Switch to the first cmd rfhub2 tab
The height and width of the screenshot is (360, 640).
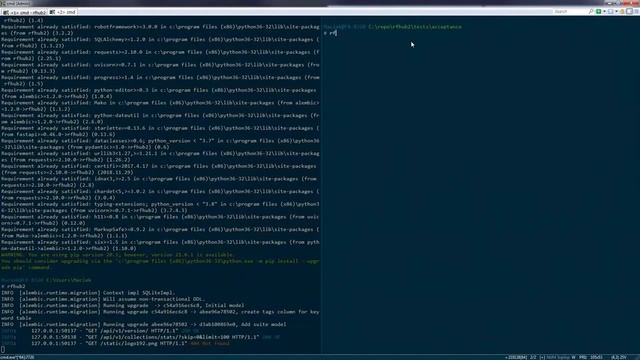pyautogui.click(x=24, y=12)
